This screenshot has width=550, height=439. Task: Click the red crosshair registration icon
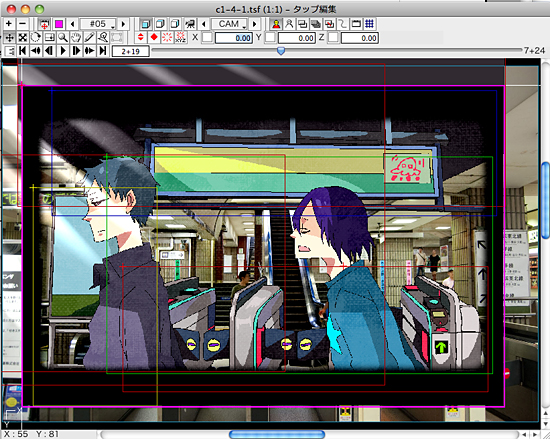point(44,24)
